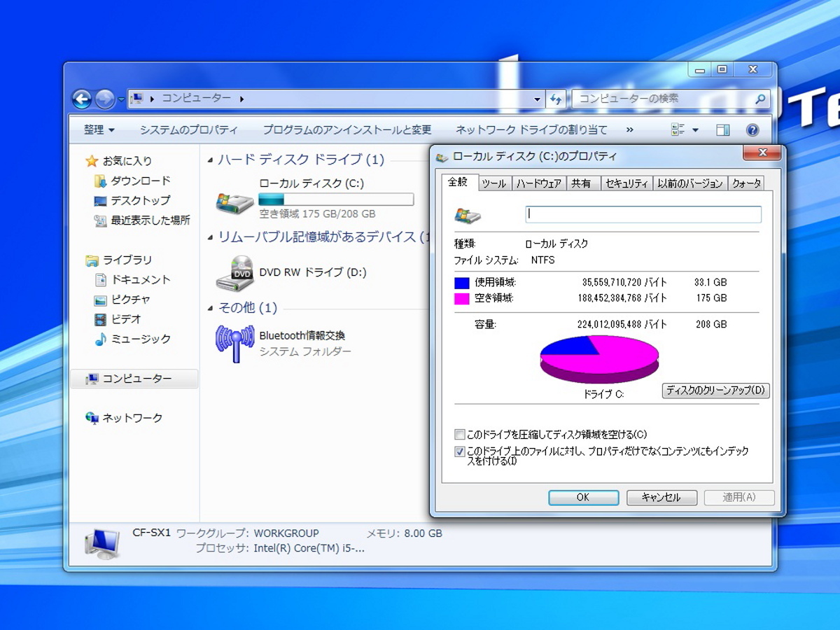Image resolution: width=840 pixels, height=630 pixels.
Task: Open Help with the blue question mark icon
Action: pyautogui.click(x=752, y=129)
